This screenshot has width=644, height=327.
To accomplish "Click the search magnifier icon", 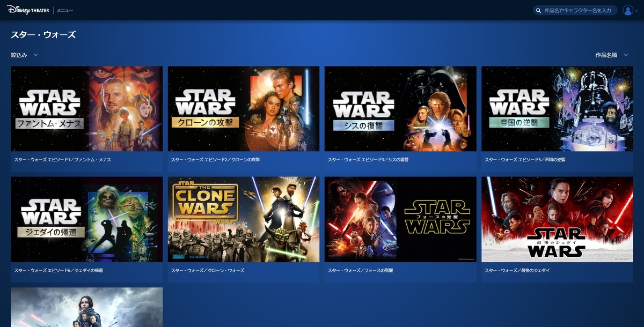I will click(x=539, y=10).
